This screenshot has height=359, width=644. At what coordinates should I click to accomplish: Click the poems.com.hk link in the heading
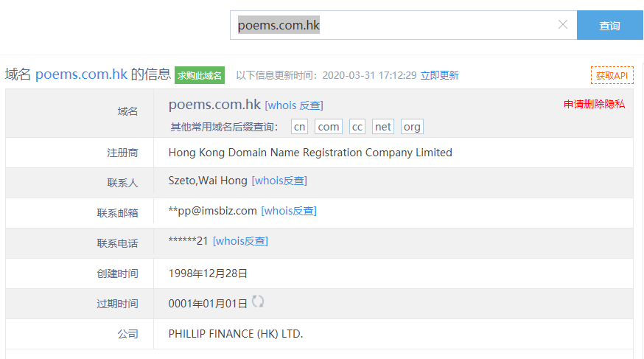(82, 74)
